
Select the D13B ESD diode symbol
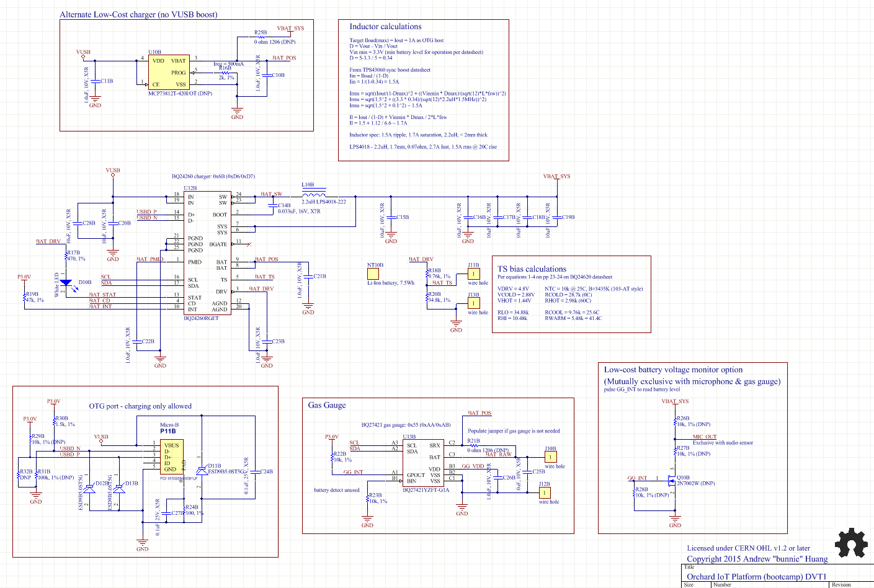119,489
